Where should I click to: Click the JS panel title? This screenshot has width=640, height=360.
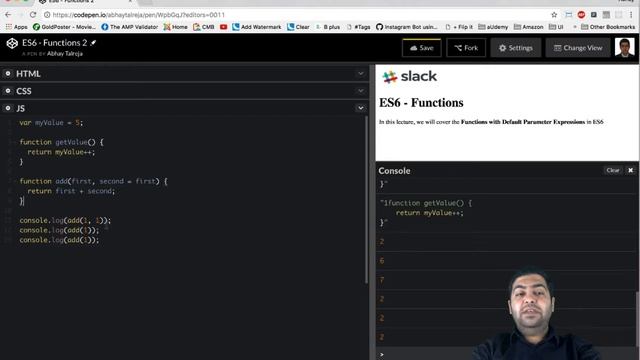coord(20,108)
